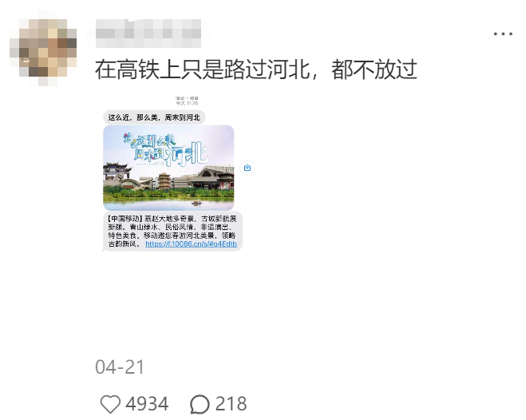The width and height of the screenshot is (526, 420).
Task: Tap the 218 comments count
Action: [x=231, y=404]
